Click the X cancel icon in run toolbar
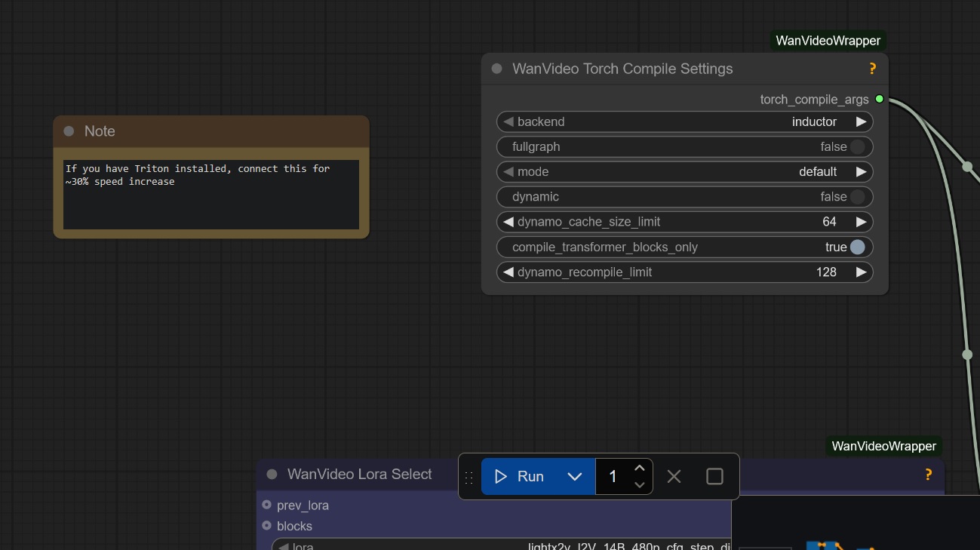Viewport: 980px width, 550px height. 674,476
